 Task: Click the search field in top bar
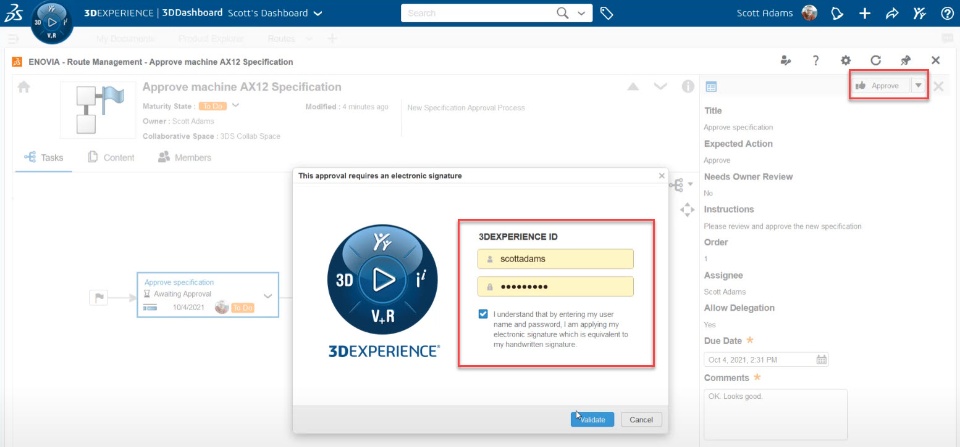click(478, 13)
